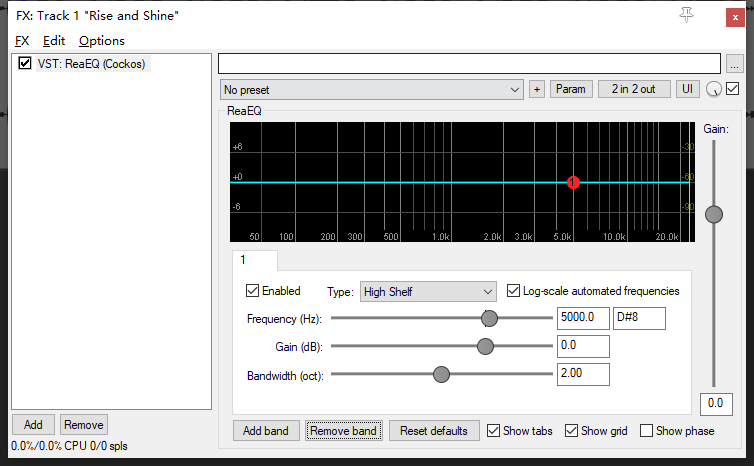Screen dimensions: 754x466
Task: Click the Gain (dB) slider handle
Action: (485, 346)
